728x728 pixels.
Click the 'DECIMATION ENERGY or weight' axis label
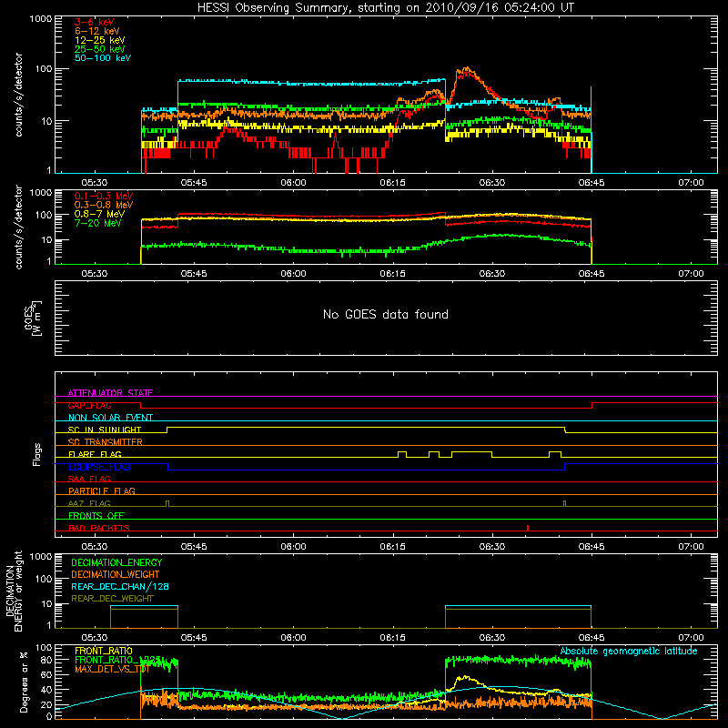pos(14,591)
